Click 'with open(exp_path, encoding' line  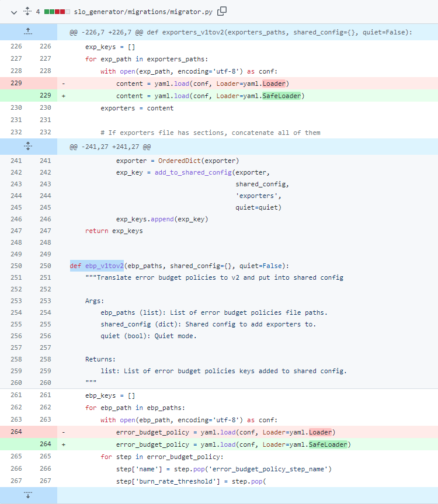pyautogui.click(x=189, y=71)
